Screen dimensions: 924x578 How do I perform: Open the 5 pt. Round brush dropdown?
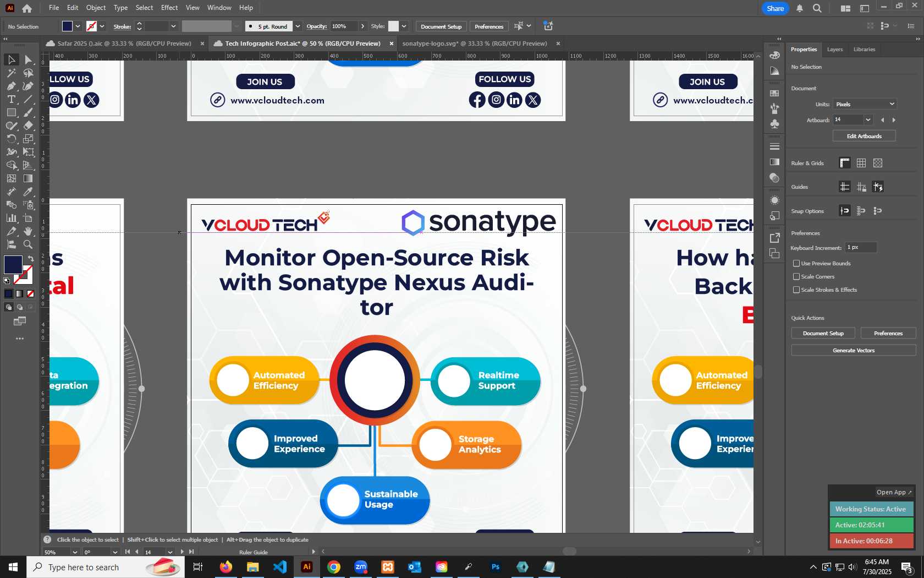298,26
